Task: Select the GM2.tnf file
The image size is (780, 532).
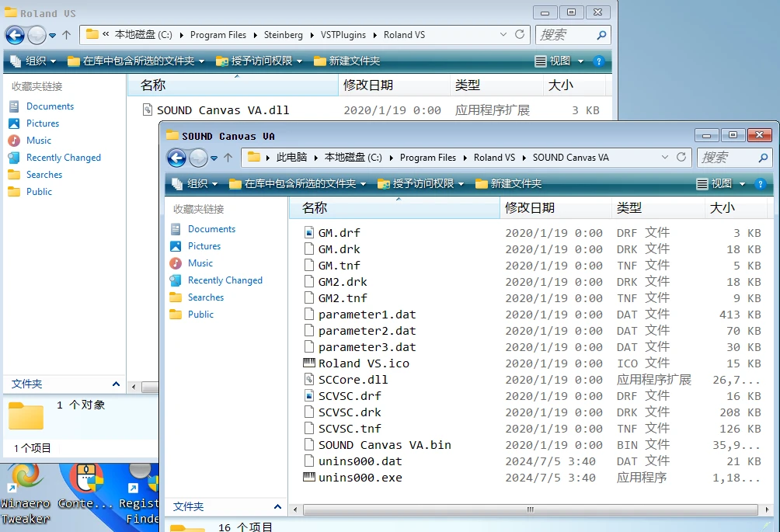Action: click(x=343, y=297)
